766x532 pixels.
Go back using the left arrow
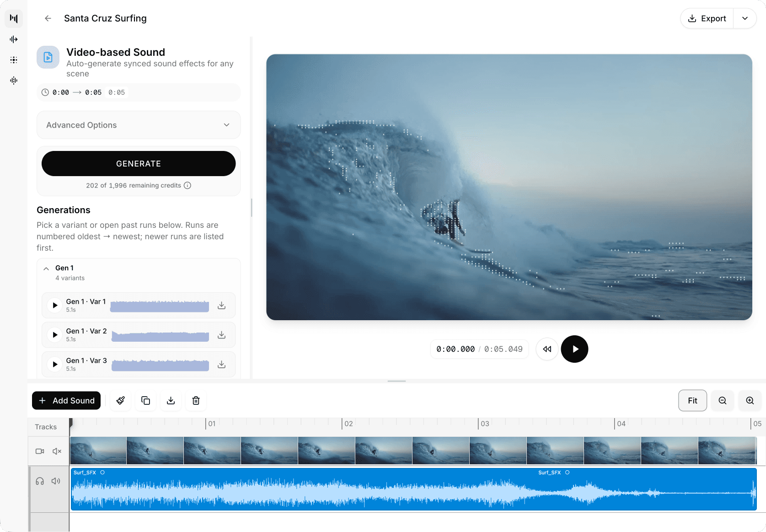click(48, 18)
